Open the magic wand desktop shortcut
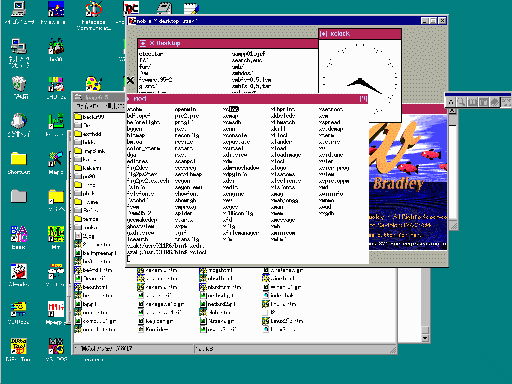 56,159
